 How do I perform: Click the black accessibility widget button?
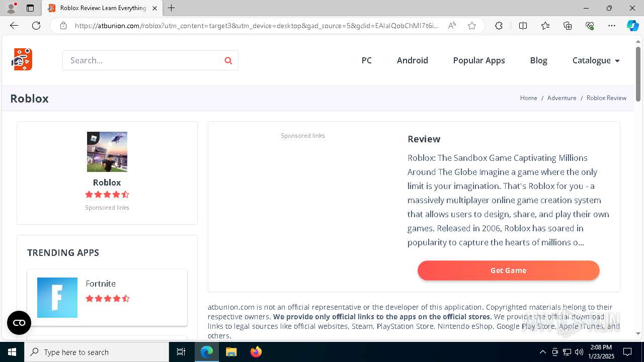tap(19, 323)
